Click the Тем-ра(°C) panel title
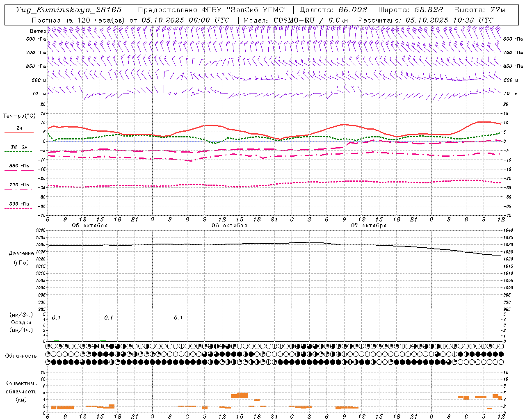Screen dimensions: 525x420 coord(19,116)
